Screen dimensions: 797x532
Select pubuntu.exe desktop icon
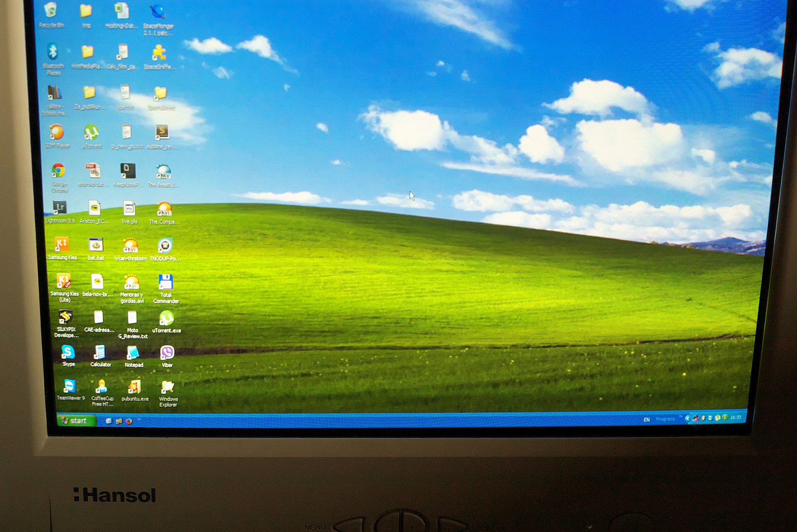135,391
